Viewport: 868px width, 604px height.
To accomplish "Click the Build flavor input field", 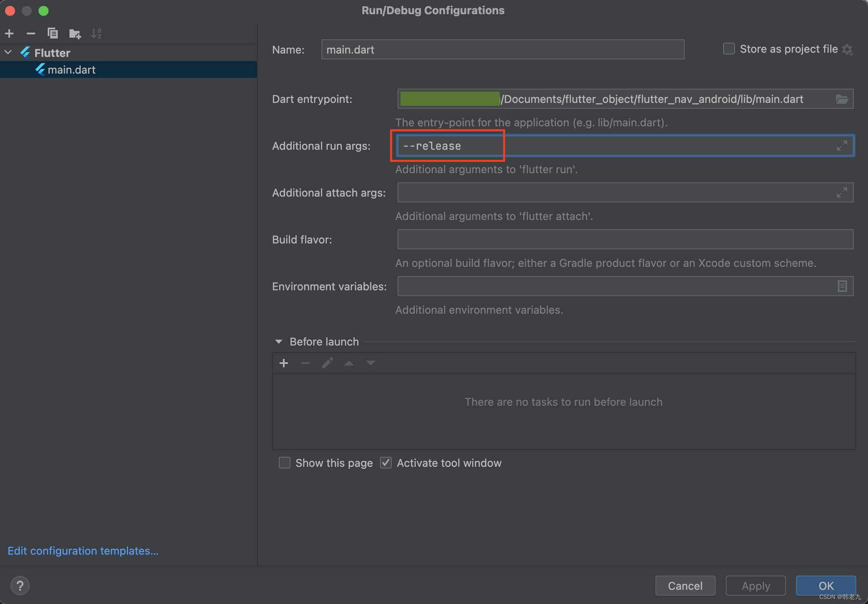I will (x=623, y=239).
